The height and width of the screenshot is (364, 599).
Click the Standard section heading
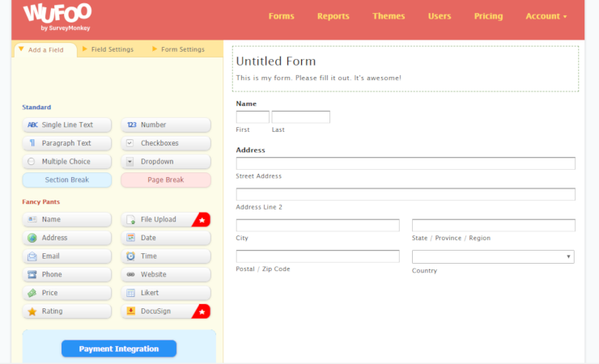pos(36,108)
